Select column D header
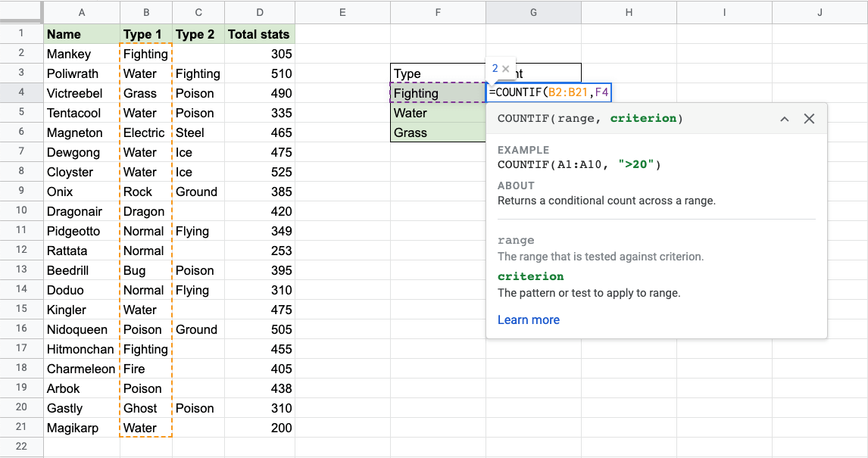Image resolution: width=868 pixels, height=458 pixels. (260, 12)
